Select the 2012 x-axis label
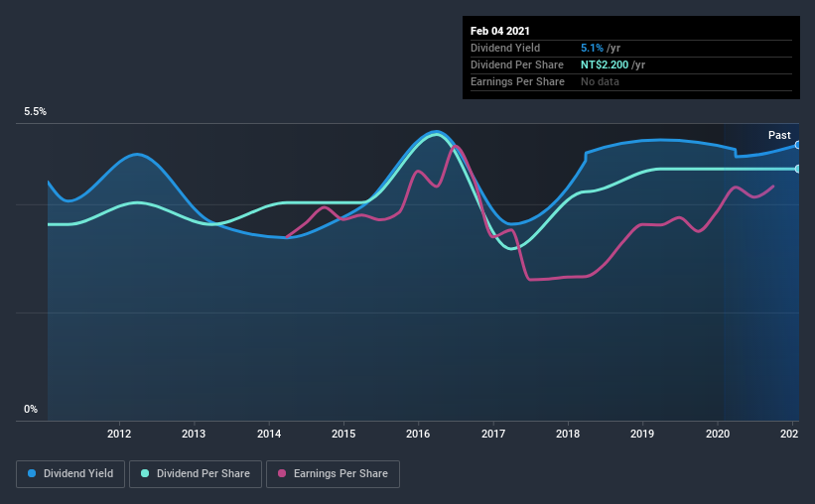Screen dimensions: 815x504 [119, 434]
